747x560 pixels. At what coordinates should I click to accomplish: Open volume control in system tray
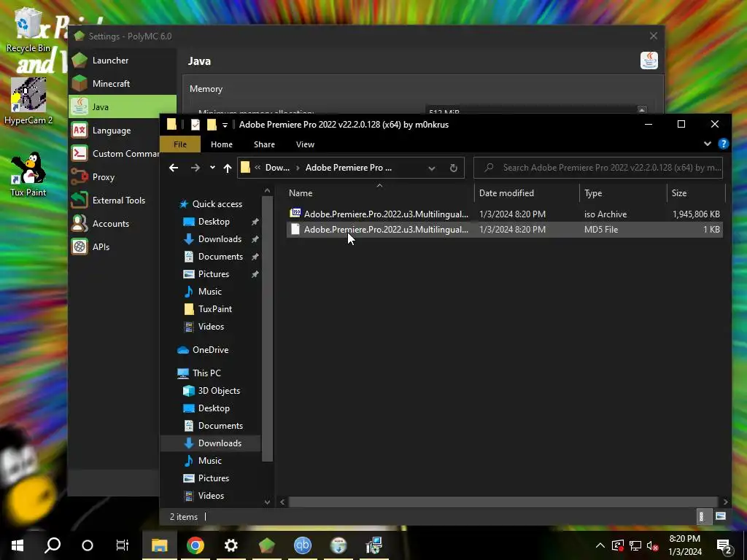652,545
